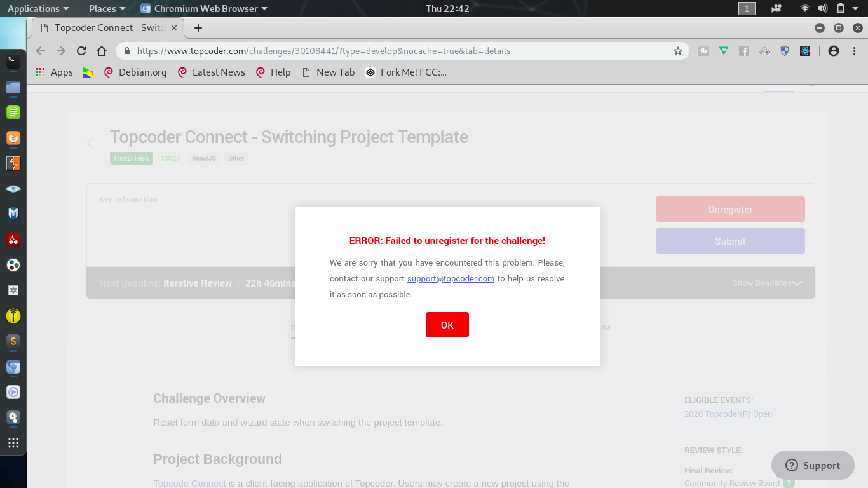This screenshot has width=868, height=488.
Task: Click the screen recorder camera icon
Action: coord(776,8)
